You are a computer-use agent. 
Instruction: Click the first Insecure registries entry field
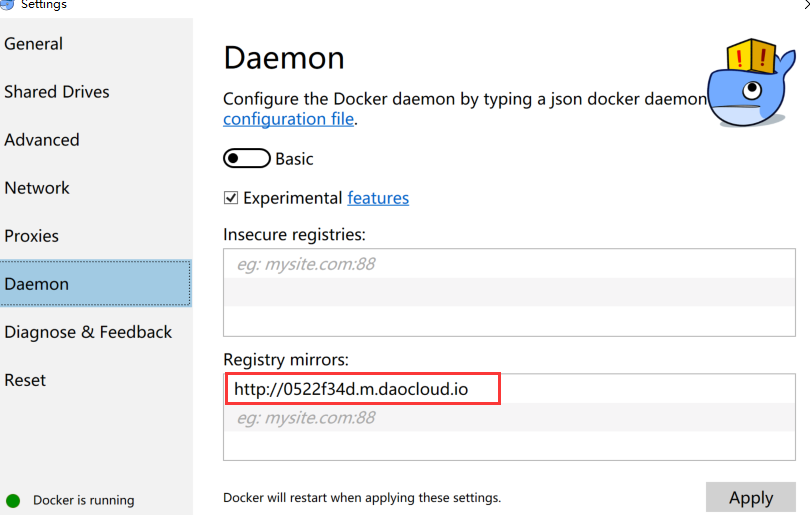point(509,264)
